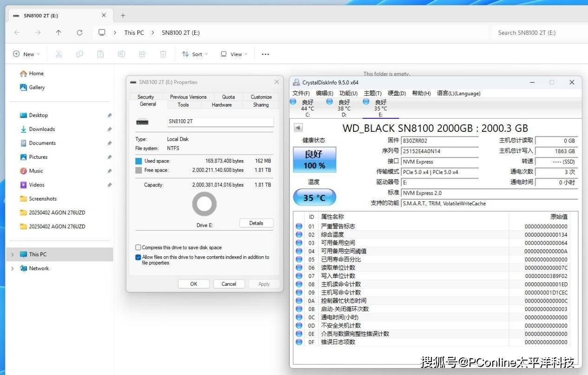The height and width of the screenshot is (375, 588).
Task: Click the forward navigation arrow in Explorer
Action: [x=38, y=32]
